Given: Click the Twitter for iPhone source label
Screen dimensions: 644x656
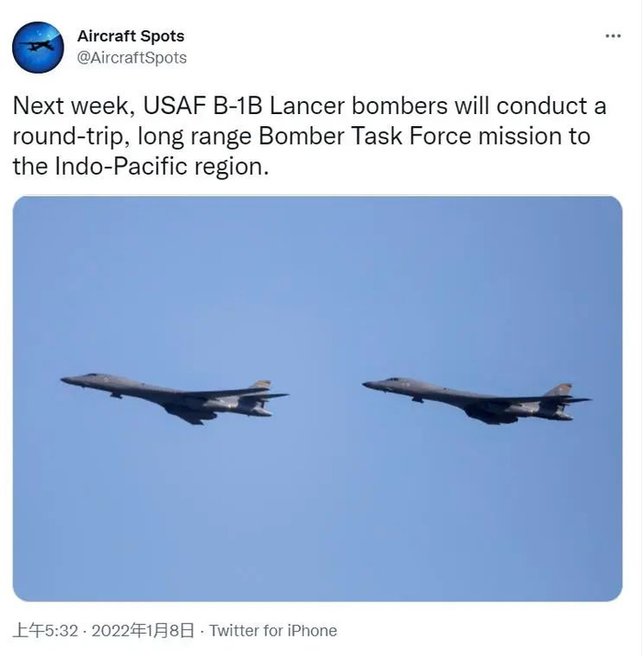Looking at the screenshot, I should [x=273, y=630].
